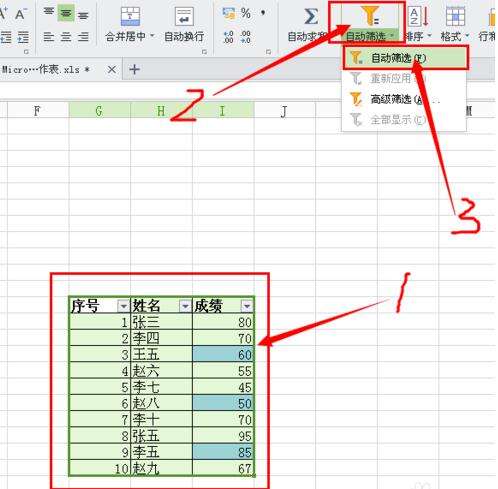Click the 序号 header cell

(x=100, y=306)
